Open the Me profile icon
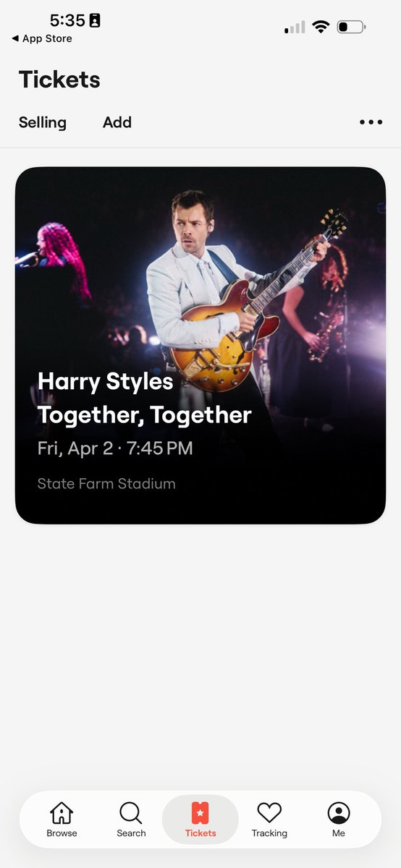 point(339,813)
